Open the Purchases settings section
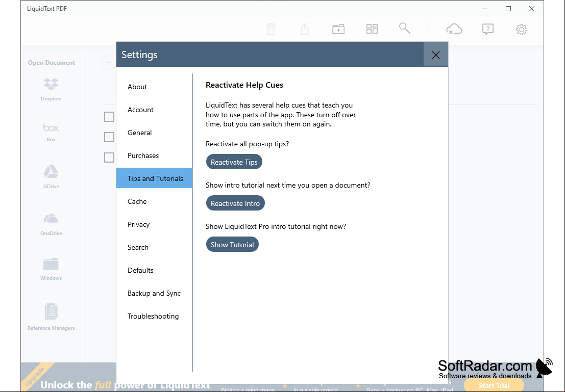565x392 pixels. (x=154, y=155)
